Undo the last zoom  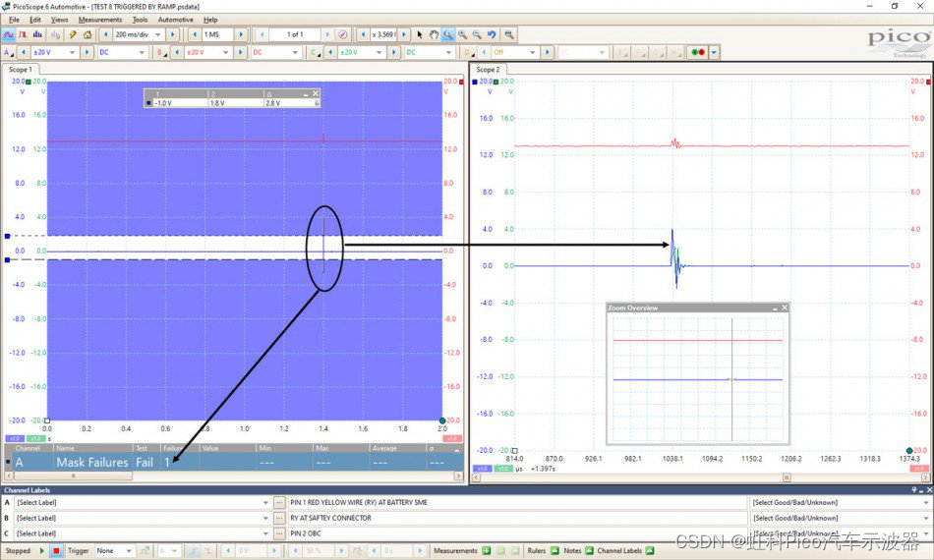click(492, 35)
